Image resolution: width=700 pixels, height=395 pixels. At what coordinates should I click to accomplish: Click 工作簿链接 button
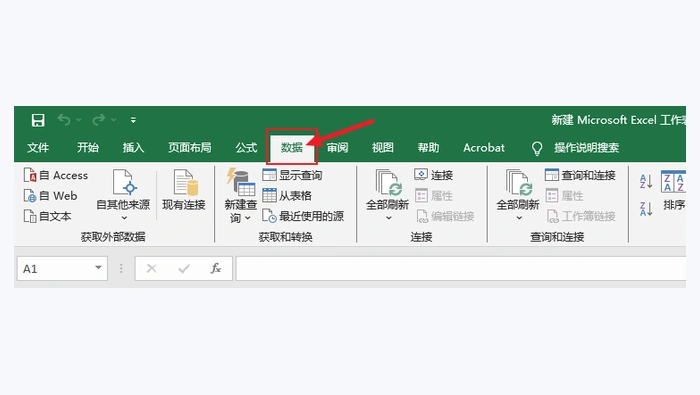click(x=581, y=216)
